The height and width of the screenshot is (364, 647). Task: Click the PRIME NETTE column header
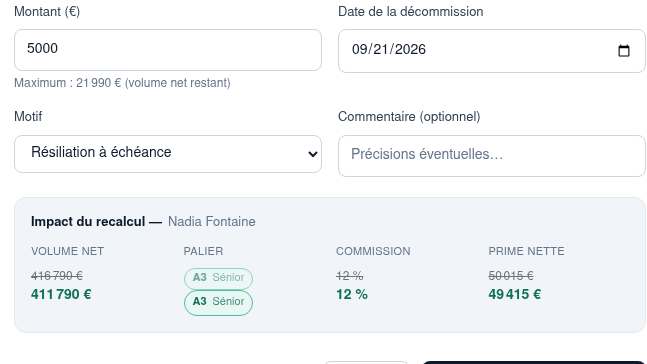(x=526, y=251)
